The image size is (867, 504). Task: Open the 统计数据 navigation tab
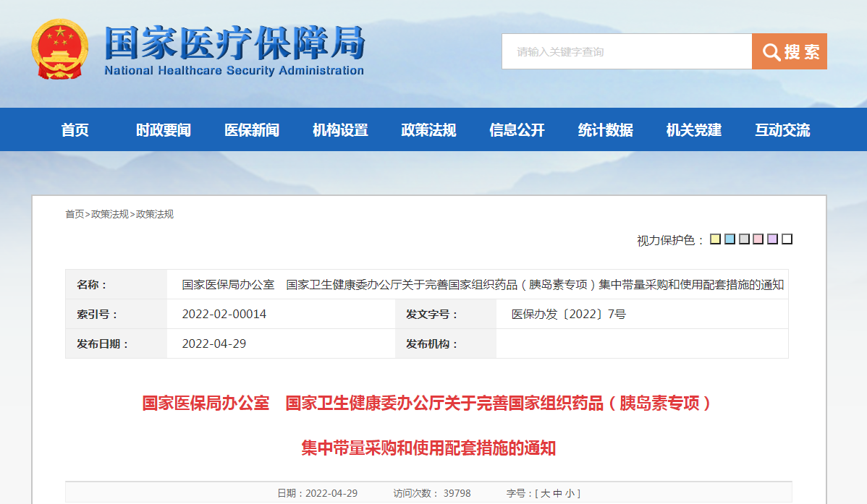[606, 130]
